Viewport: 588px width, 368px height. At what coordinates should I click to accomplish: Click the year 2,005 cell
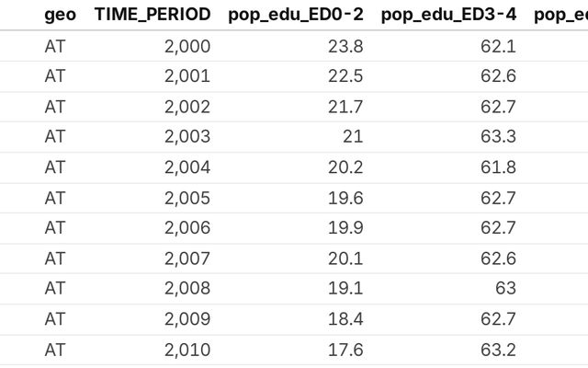(x=187, y=198)
